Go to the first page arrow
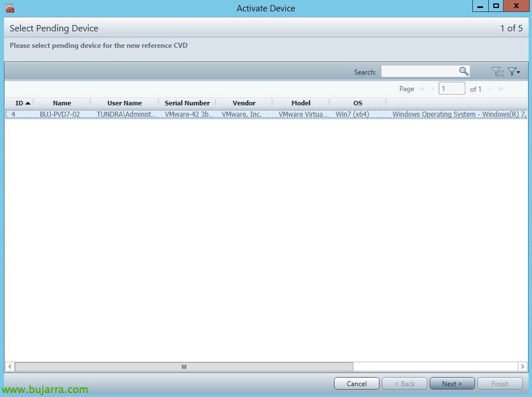 [422, 89]
